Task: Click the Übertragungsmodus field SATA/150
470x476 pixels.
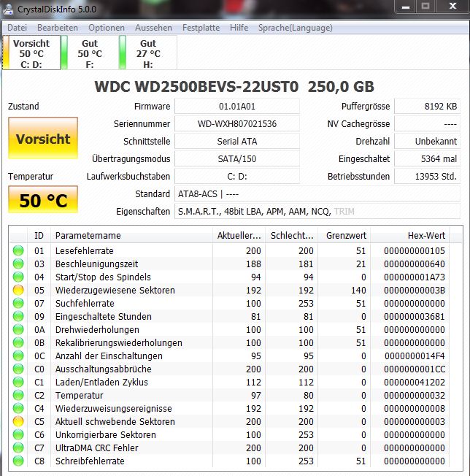Action: pyautogui.click(x=237, y=158)
